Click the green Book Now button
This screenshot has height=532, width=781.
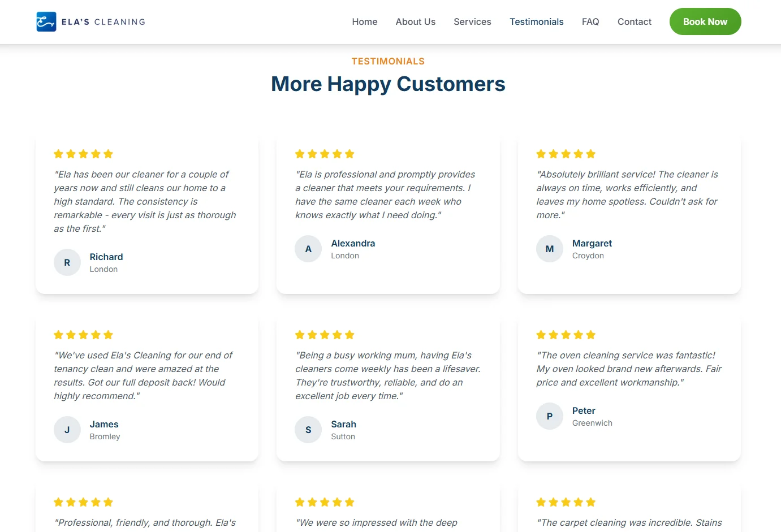pyautogui.click(x=705, y=21)
